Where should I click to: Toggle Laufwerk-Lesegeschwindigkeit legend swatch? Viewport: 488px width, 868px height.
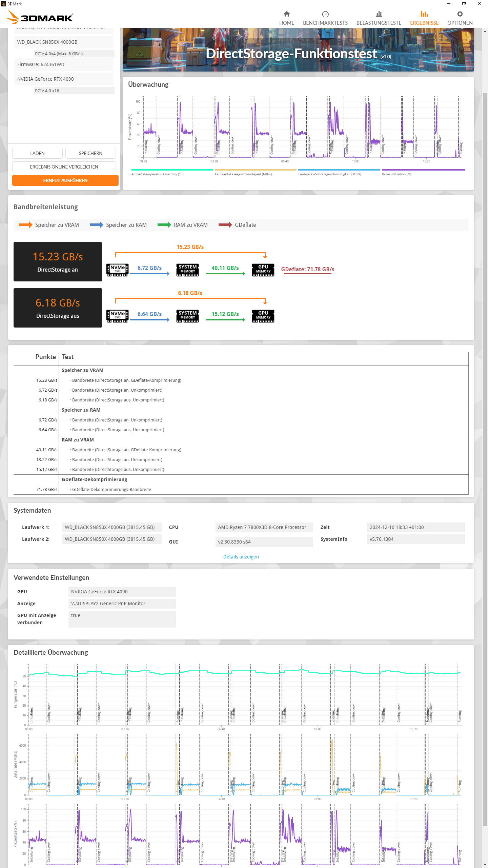[x=256, y=170]
